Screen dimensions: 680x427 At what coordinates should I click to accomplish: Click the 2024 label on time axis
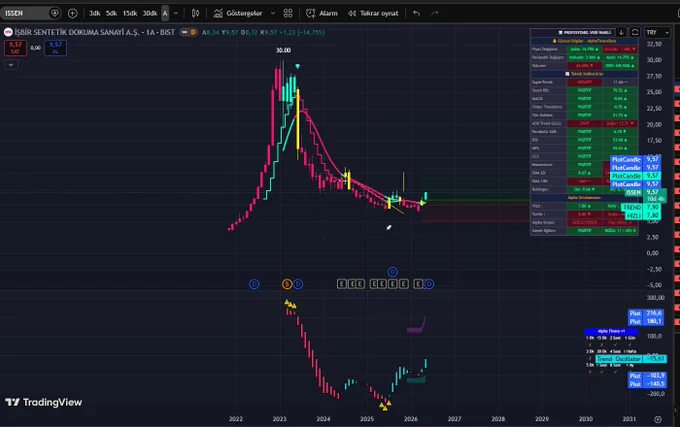pyautogui.click(x=323, y=419)
